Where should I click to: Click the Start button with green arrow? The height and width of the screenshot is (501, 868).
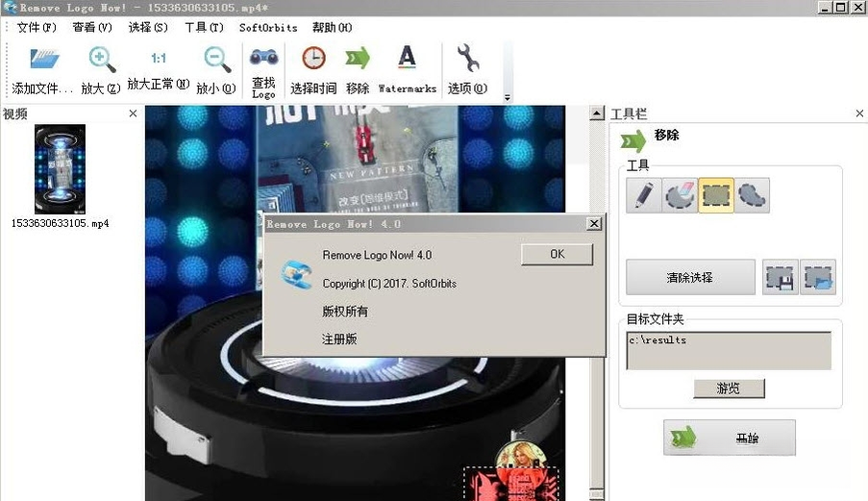[729, 438]
